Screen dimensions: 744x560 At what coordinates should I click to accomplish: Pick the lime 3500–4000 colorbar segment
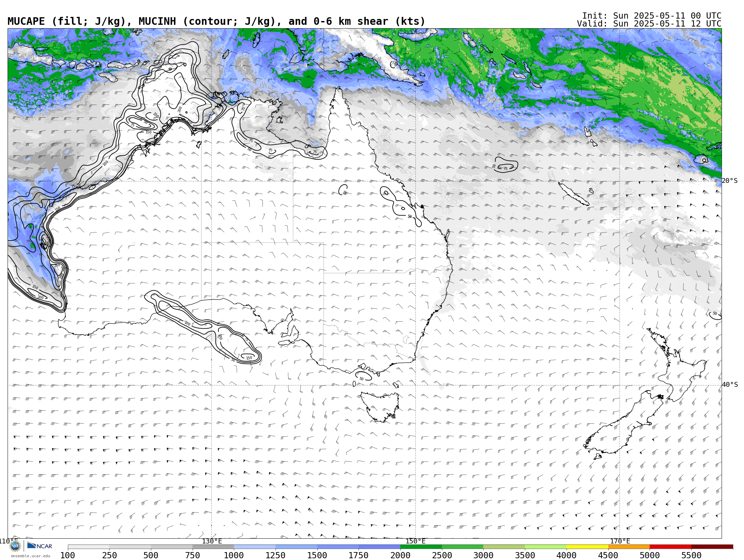546,547
